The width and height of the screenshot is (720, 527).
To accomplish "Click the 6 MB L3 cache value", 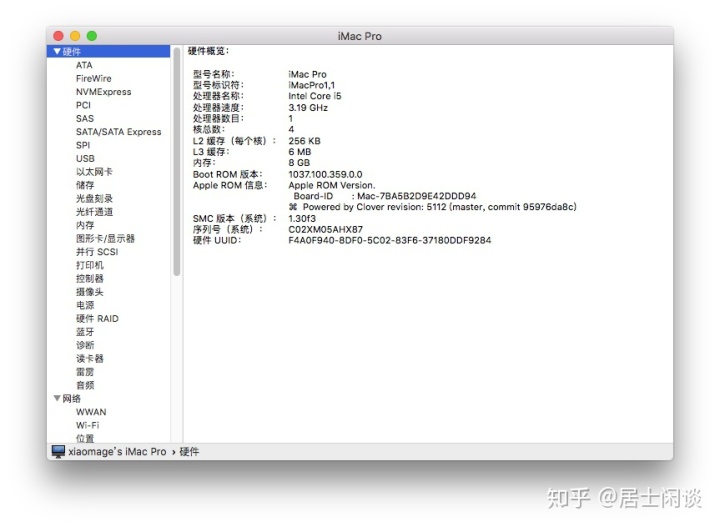I will click(299, 151).
